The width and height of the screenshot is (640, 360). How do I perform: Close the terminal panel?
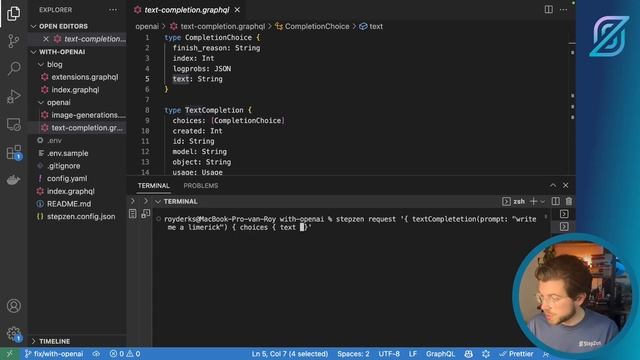[x=565, y=185]
